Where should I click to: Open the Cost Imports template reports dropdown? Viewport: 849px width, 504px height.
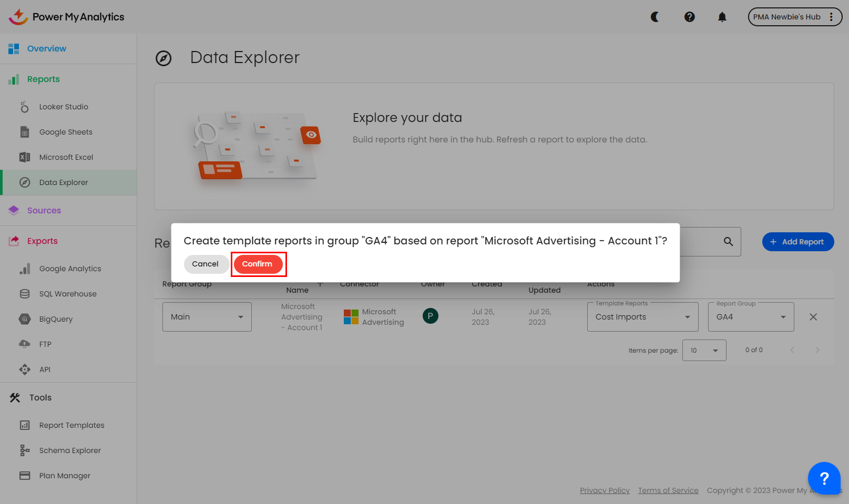642,317
